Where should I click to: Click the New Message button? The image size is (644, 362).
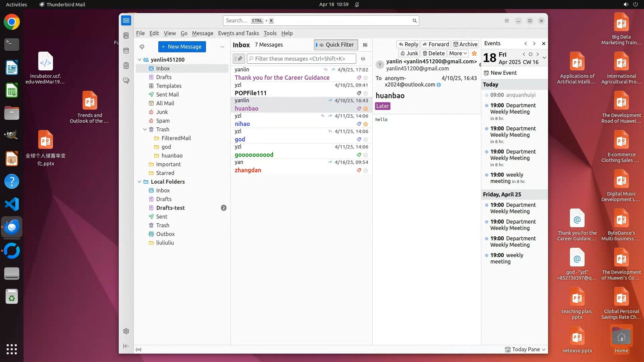click(x=182, y=47)
